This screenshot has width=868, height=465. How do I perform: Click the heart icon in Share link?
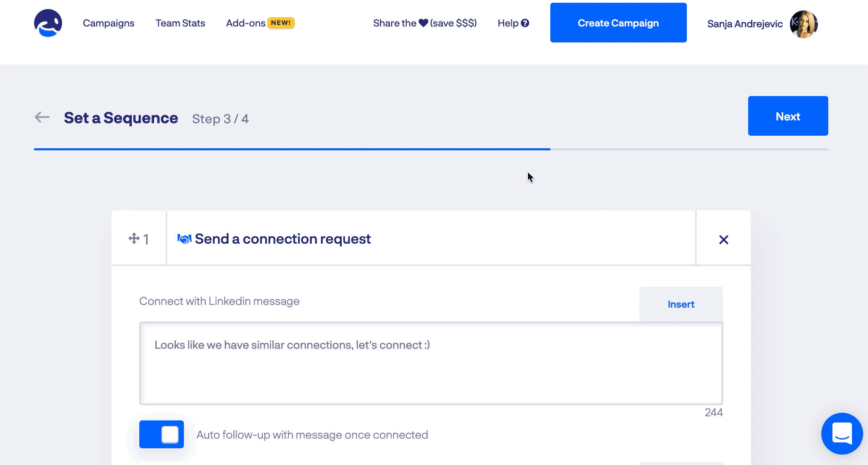pos(423,23)
